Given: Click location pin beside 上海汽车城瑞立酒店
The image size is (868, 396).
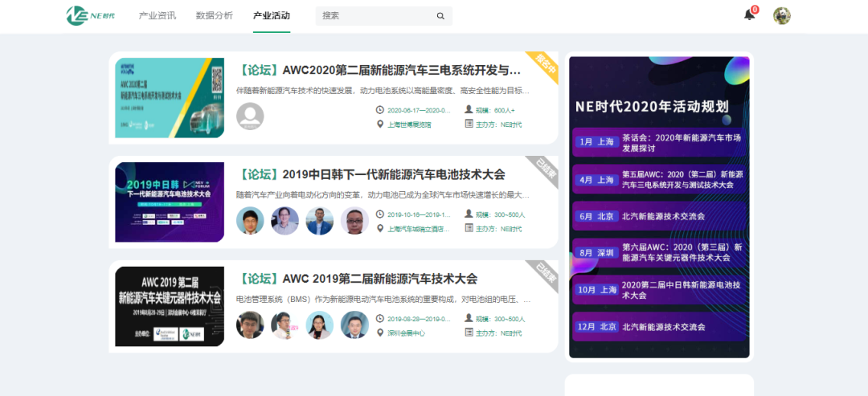Looking at the screenshot, I should tap(379, 228).
